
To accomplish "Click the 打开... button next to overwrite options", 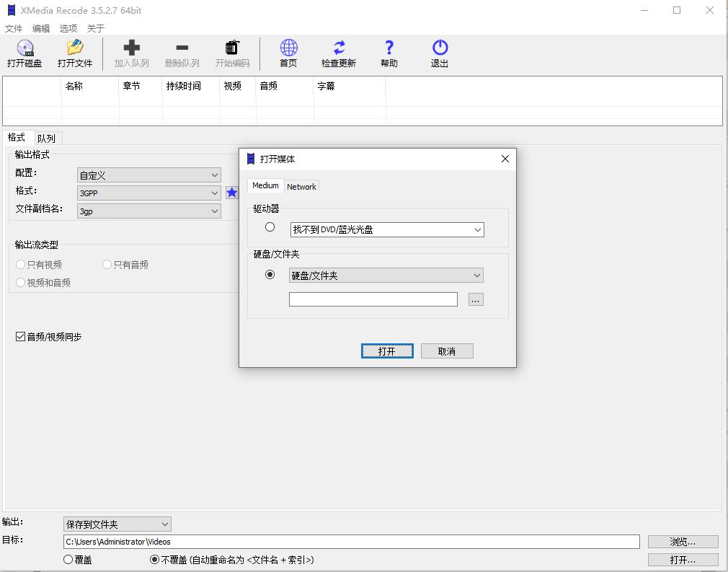I will tap(683, 560).
